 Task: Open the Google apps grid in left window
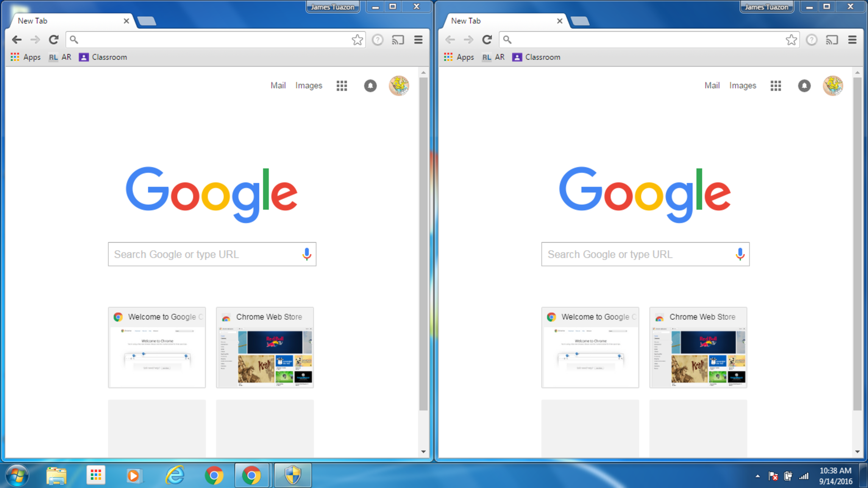click(x=342, y=86)
